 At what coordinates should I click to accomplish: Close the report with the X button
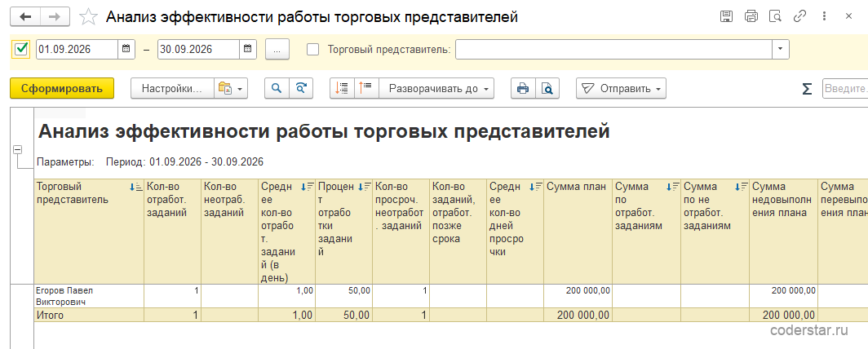click(x=848, y=16)
